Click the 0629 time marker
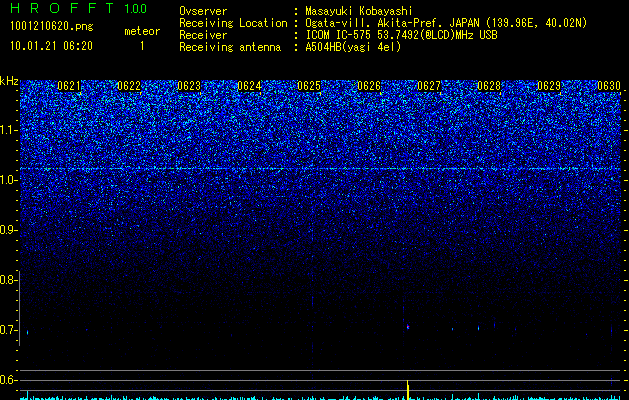The width and height of the screenshot is (629, 400). [549, 86]
